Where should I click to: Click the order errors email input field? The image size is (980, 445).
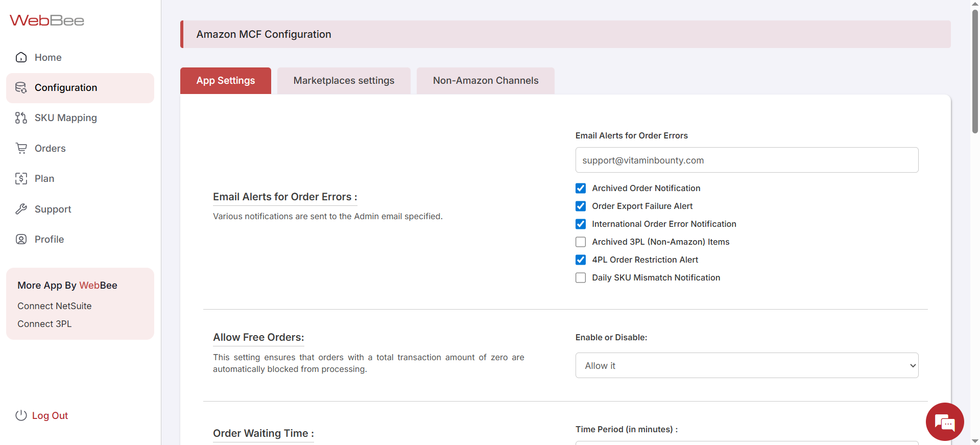tap(747, 160)
